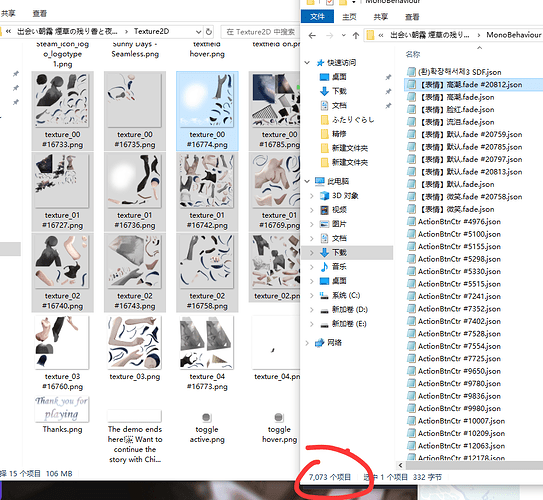Expand the 系统 (C:) drive node
543x500 pixels.
[311, 295]
